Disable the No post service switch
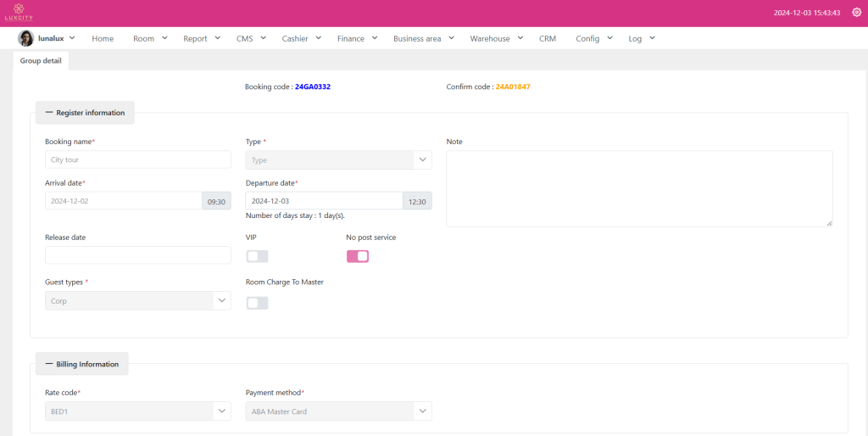 pyautogui.click(x=358, y=256)
